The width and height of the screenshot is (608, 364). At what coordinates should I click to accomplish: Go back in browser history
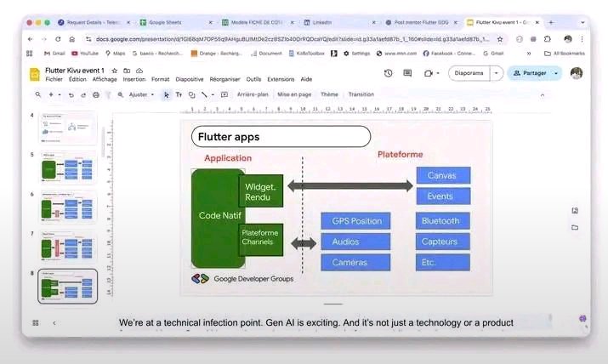coord(31,39)
